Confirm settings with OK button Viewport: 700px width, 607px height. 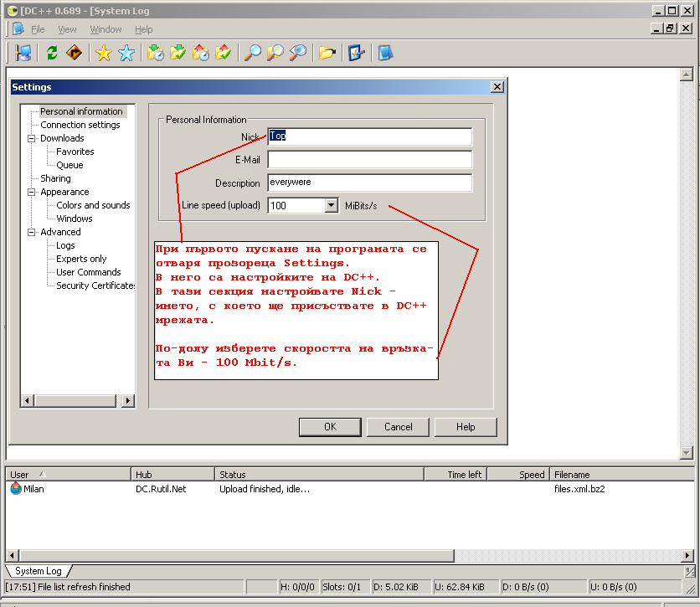pyautogui.click(x=330, y=427)
